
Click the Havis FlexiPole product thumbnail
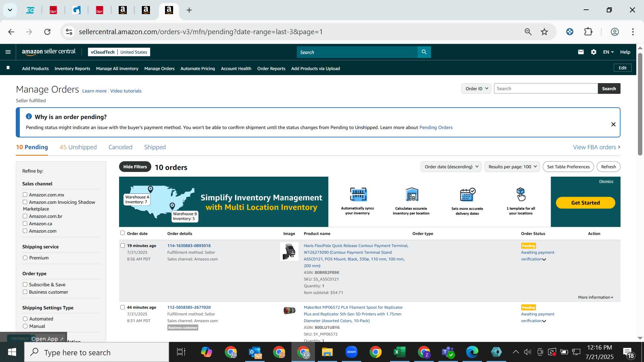[289, 251]
